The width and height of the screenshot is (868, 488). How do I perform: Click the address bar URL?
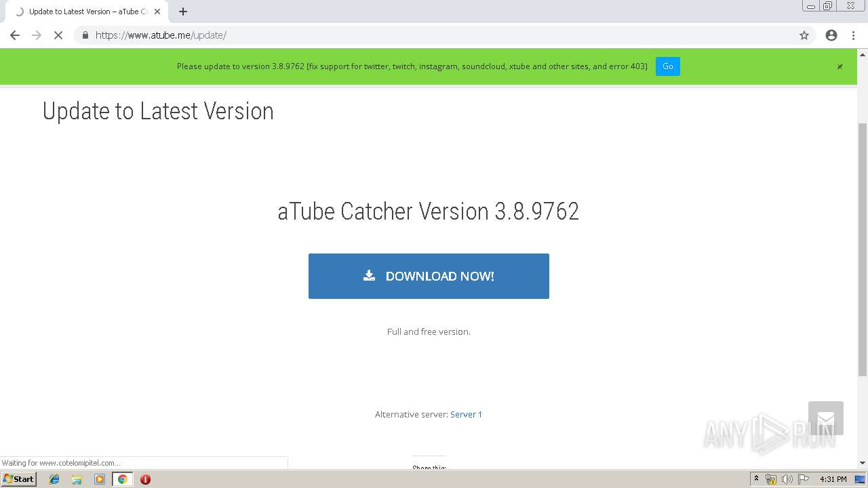[x=161, y=35]
